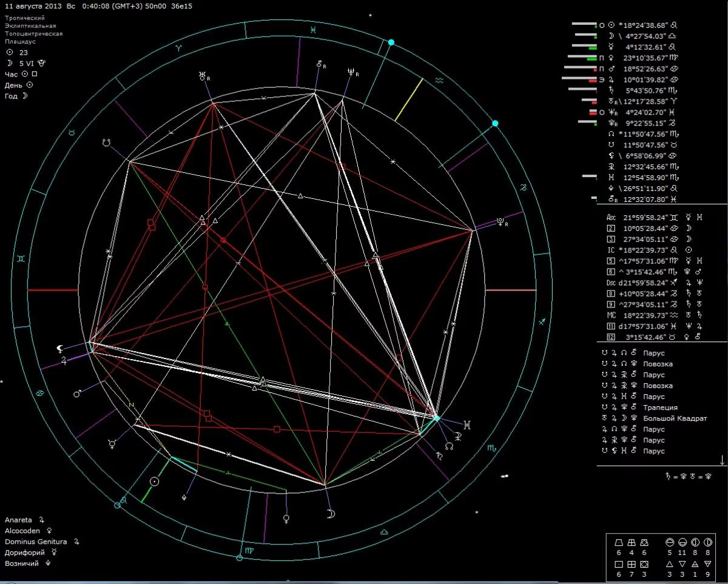Image resolution: width=728 pixels, height=584 pixels.
Task: Select the Black Moon Lilith glyph on wheel
Action: coord(60,348)
